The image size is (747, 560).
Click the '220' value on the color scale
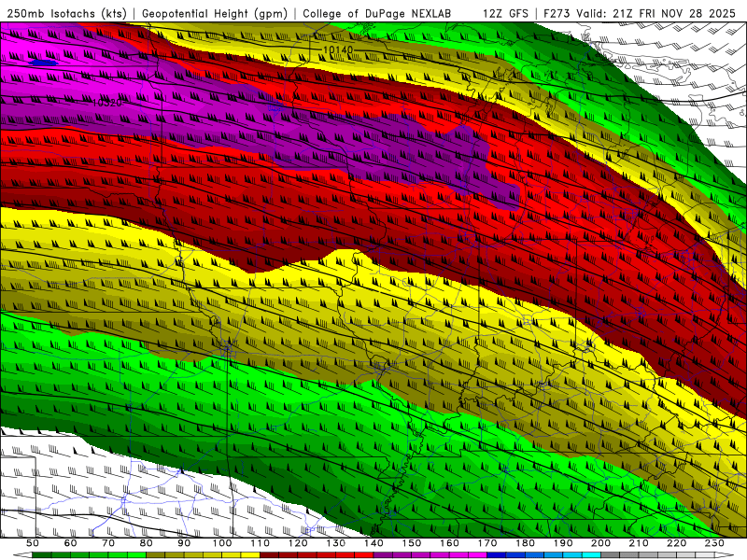(x=676, y=543)
